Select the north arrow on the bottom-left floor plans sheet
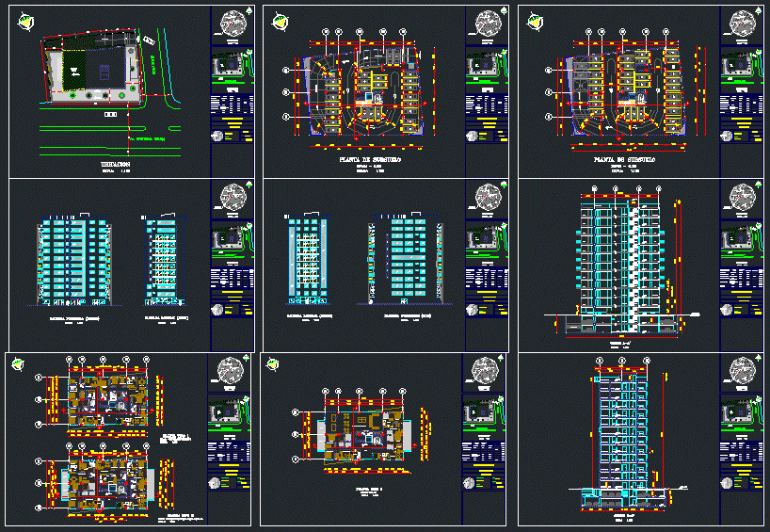The image size is (770, 532). point(16,365)
